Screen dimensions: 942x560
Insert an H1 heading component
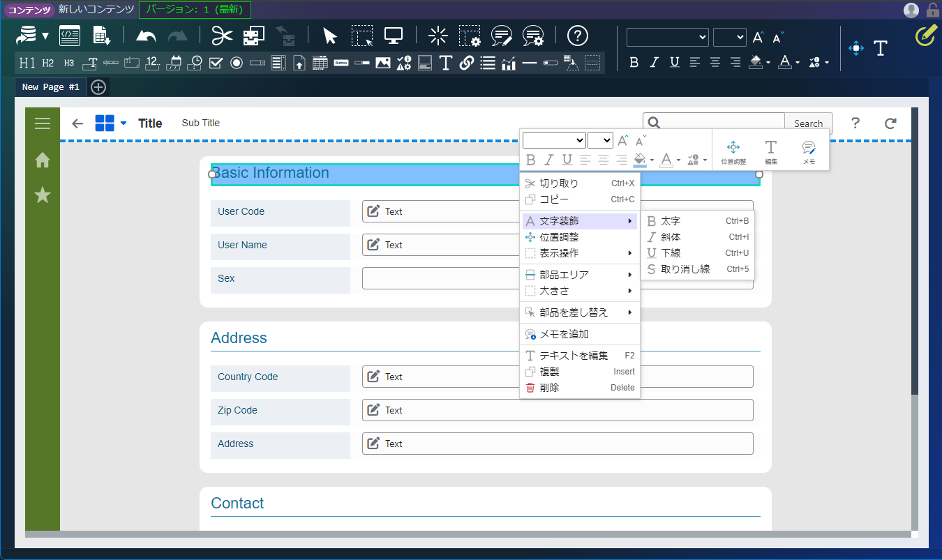[27, 63]
